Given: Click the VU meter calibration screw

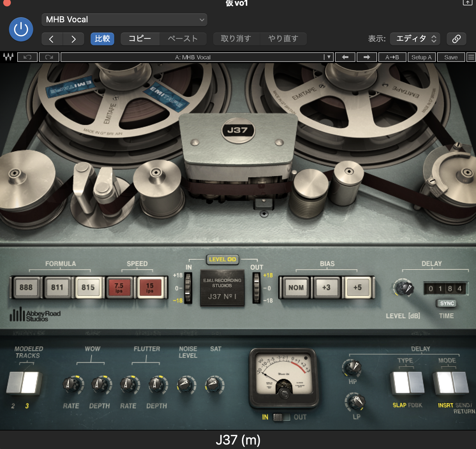Looking at the screenshot, I should pyautogui.click(x=284, y=394).
